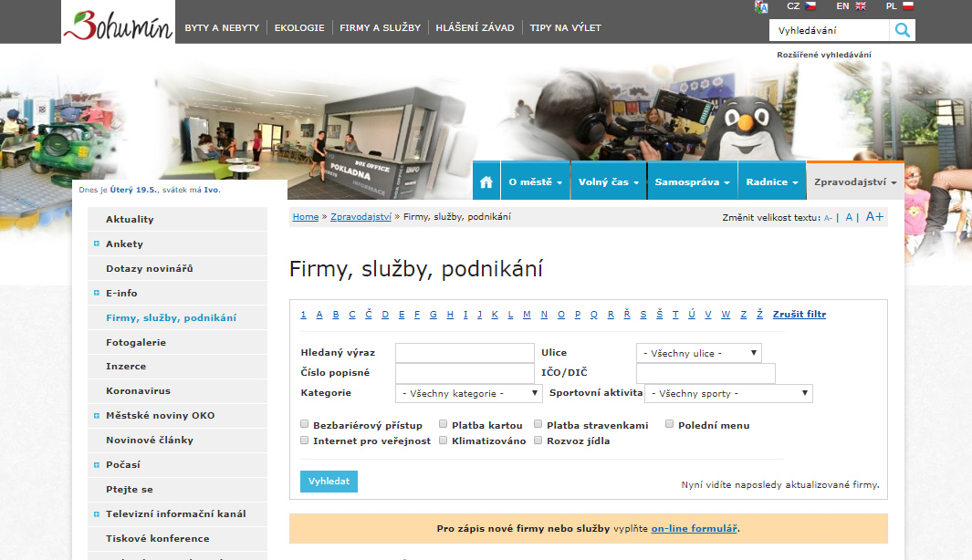Click the Bohumín logo
Image resolution: width=972 pixels, height=560 pixels.
118,23
